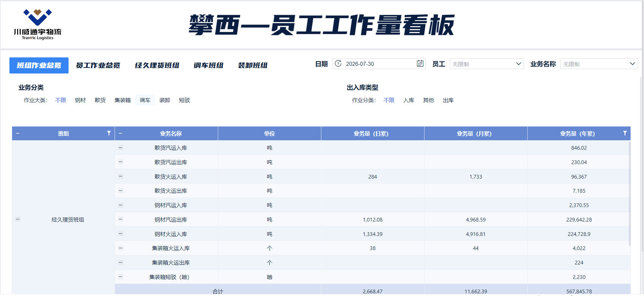
Task: Filter 作业大类 by 散货
Action: (x=100, y=100)
